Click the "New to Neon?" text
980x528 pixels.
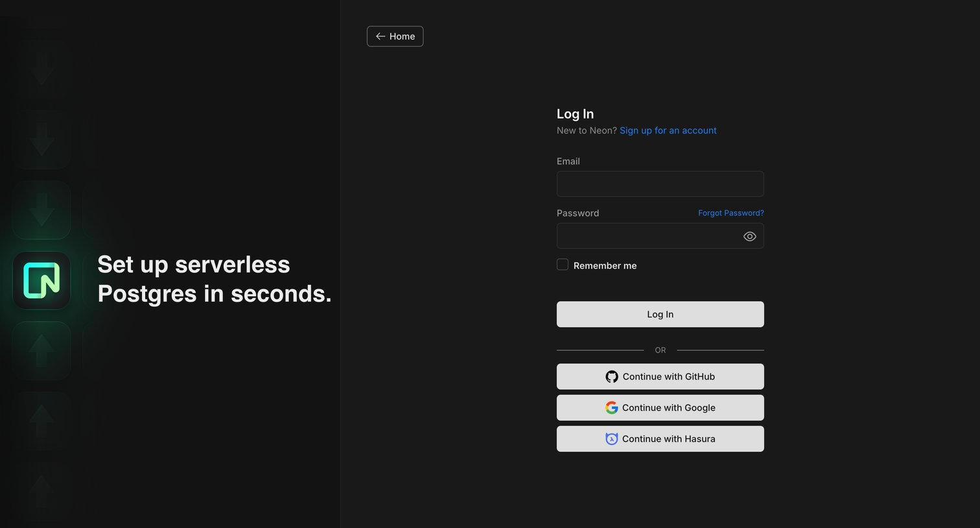(x=587, y=130)
